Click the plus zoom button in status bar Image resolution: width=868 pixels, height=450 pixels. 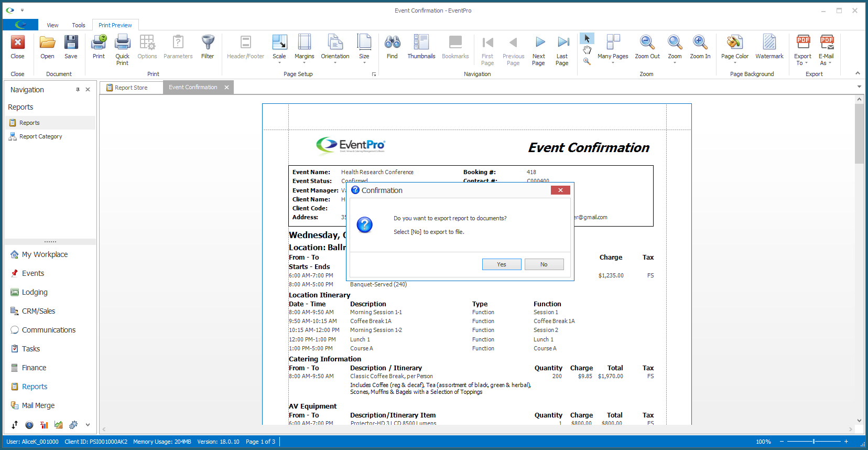point(846,442)
